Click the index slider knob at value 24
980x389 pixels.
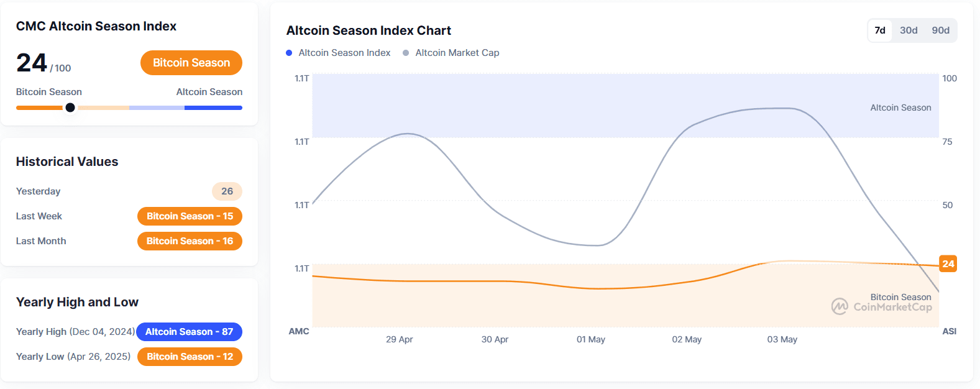pos(70,108)
